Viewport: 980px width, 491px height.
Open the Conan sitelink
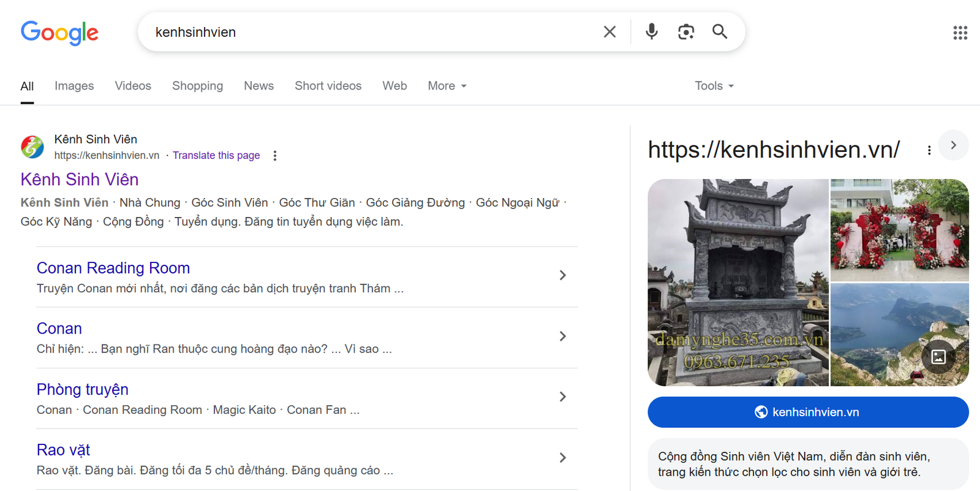(59, 329)
